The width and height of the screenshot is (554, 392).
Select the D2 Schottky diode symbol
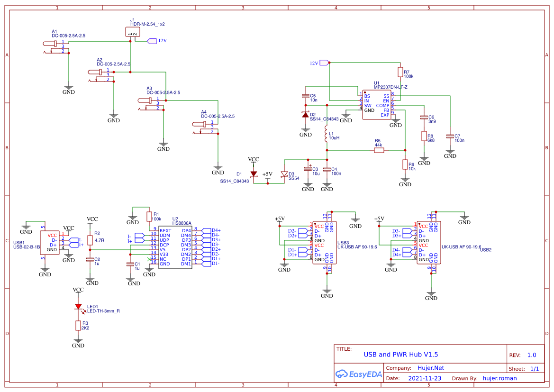click(x=306, y=115)
